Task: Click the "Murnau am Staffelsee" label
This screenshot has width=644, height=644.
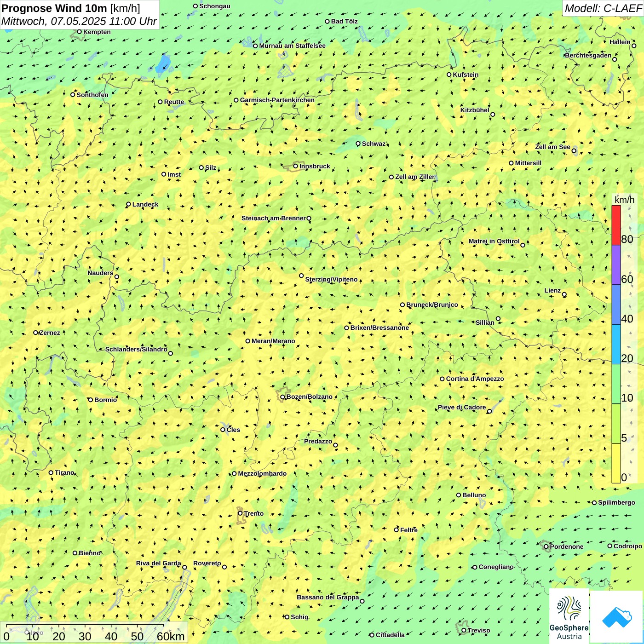Action: (x=292, y=46)
